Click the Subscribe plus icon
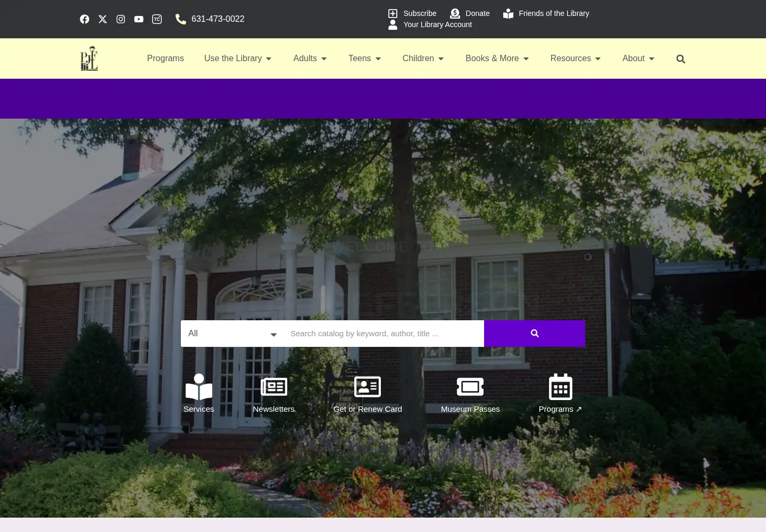Viewport: 766px width, 532px height. click(393, 13)
